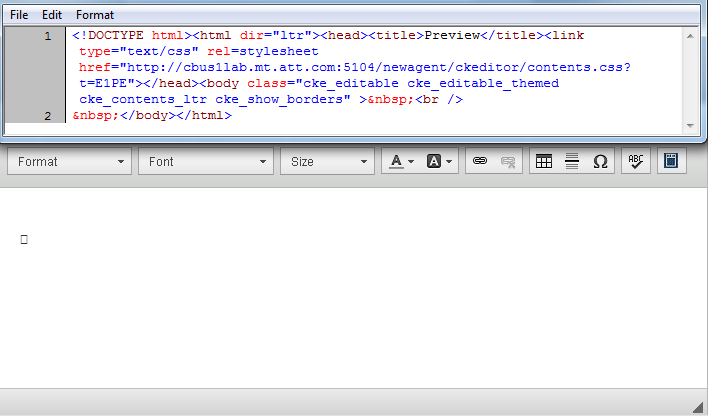The height and width of the screenshot is (416, 708).
Task: Expand the Font dropdown
Action: pyautogui.click(x=206, y=161)
